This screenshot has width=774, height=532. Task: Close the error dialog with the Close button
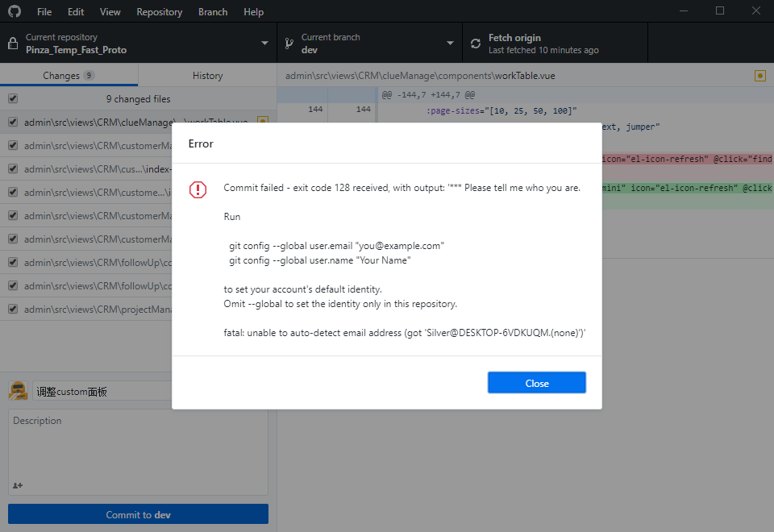tap(536, 382)
